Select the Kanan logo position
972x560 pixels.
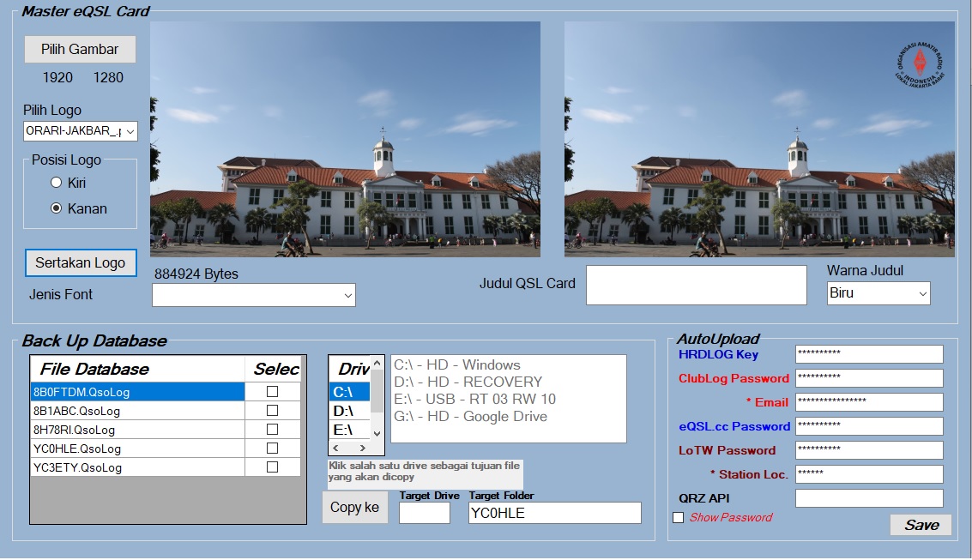coord(57,208)
